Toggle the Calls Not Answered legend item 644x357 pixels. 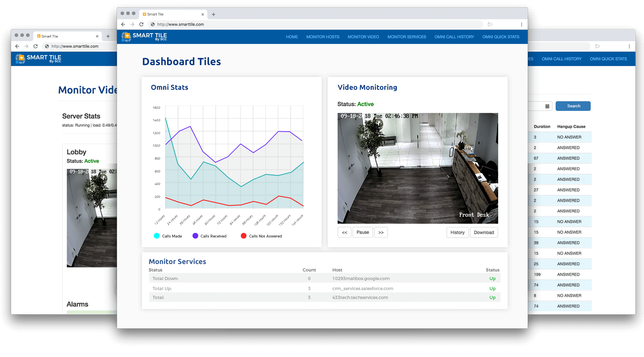(x=261, y=236)
